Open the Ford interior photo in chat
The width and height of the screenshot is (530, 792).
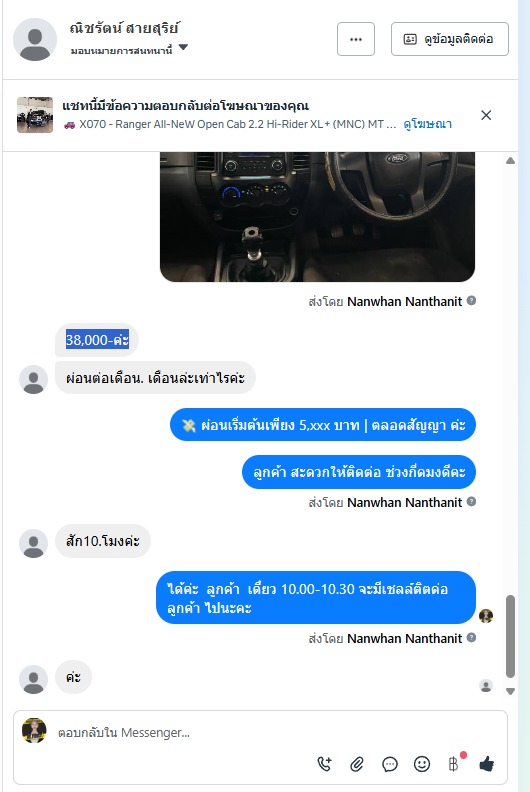tap(317, 217)
